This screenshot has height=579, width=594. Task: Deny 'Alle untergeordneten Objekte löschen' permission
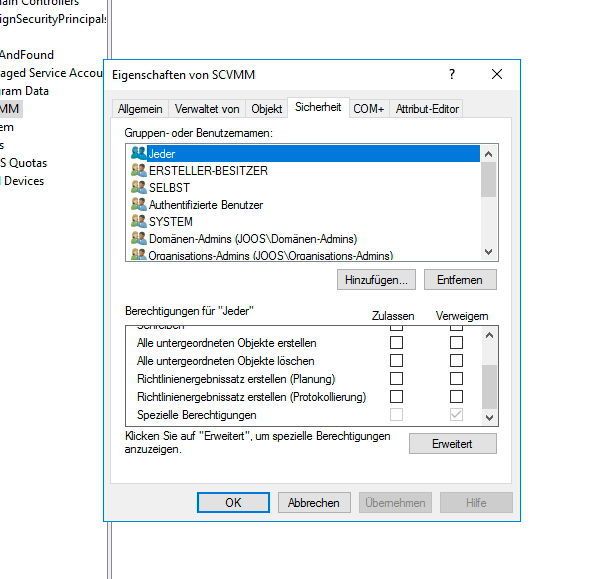[x=456, y=360]
